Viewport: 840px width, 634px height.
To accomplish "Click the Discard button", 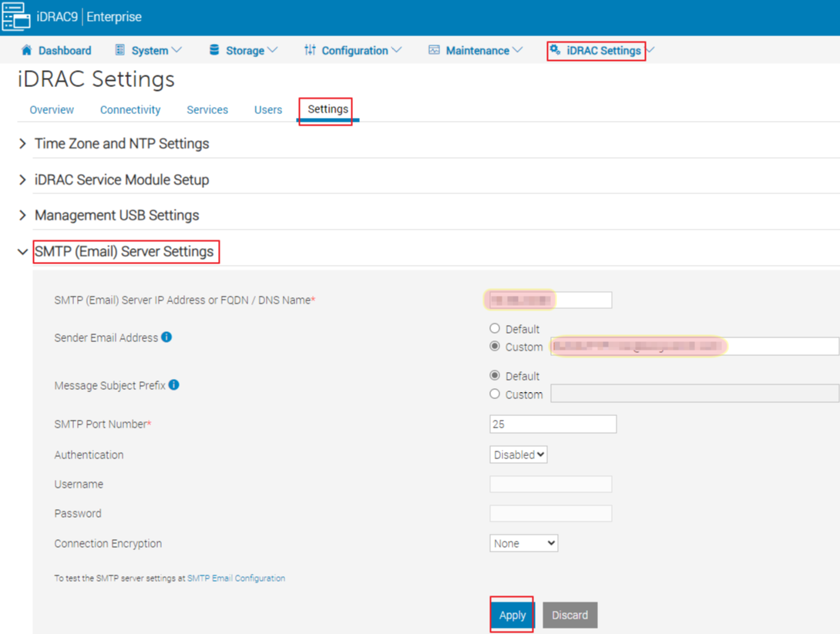I will click(x=570, y=615).
